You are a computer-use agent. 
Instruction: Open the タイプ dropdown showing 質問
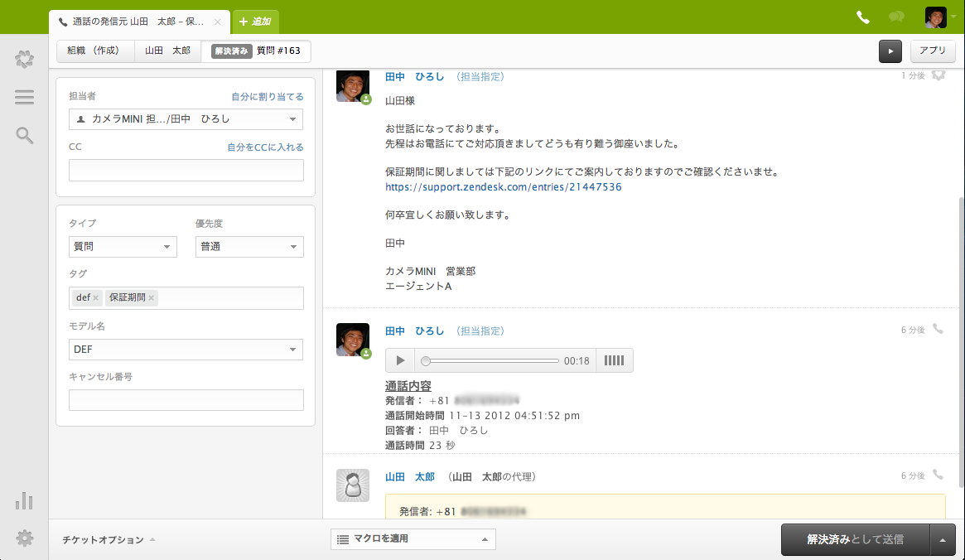[x=123, y=246]
